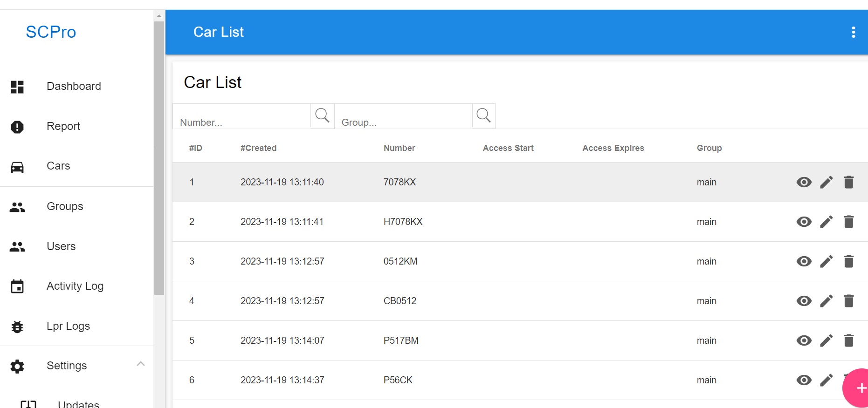Edit the car 0512KM entry
Image resolution: width=868 pixels, height=408 pixels.
tap(827, 261)
